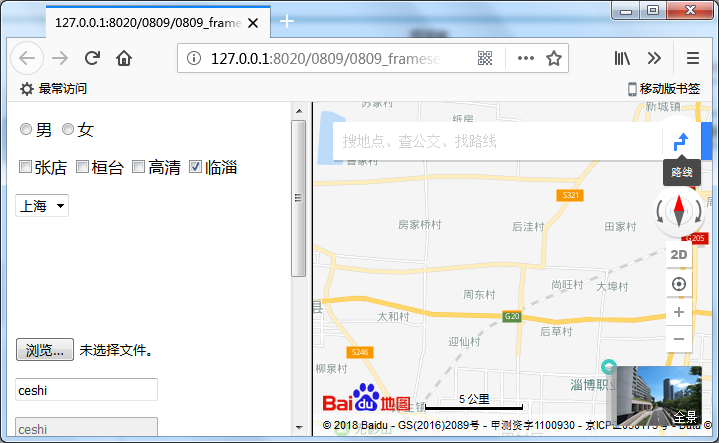The width and height of the screenshot is (719, 443).
Task: Check the 高清 checkbox
Action: point(138,166)
